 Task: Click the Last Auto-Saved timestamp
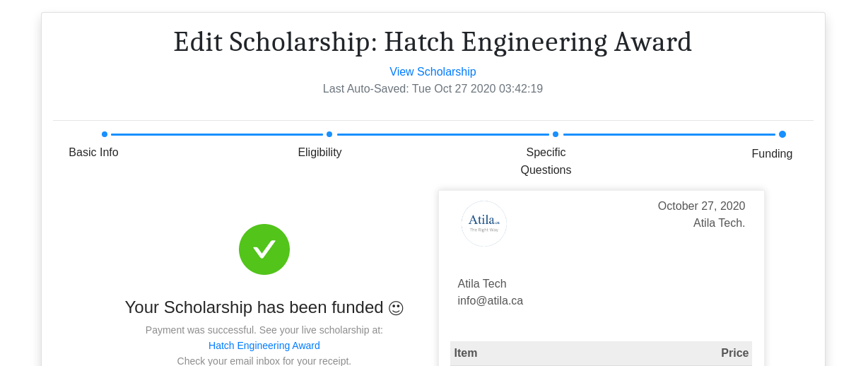click(433, 89)
